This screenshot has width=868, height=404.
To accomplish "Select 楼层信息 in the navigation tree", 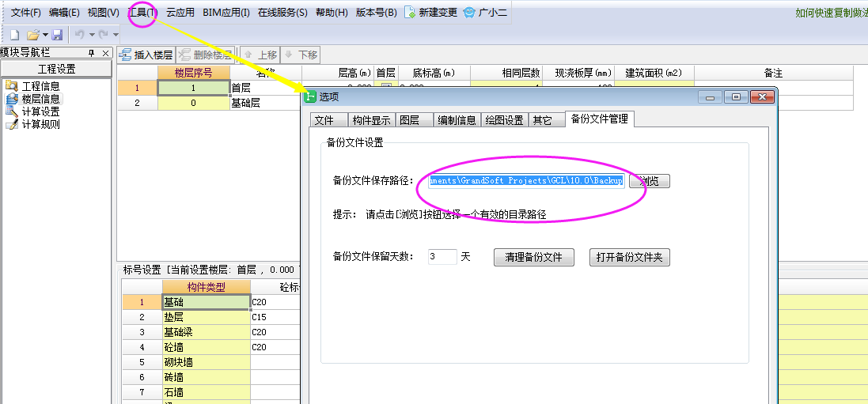I will click(x=33, y=99).
